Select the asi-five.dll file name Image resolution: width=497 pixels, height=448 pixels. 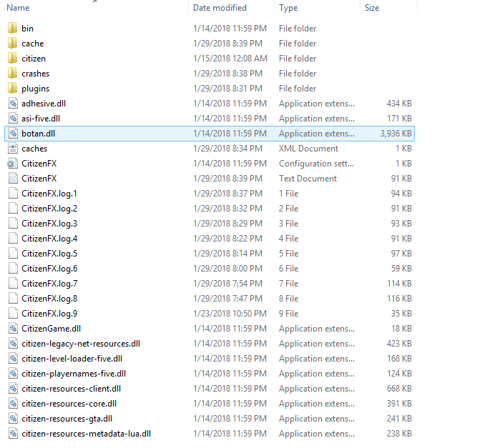(41, 119)
